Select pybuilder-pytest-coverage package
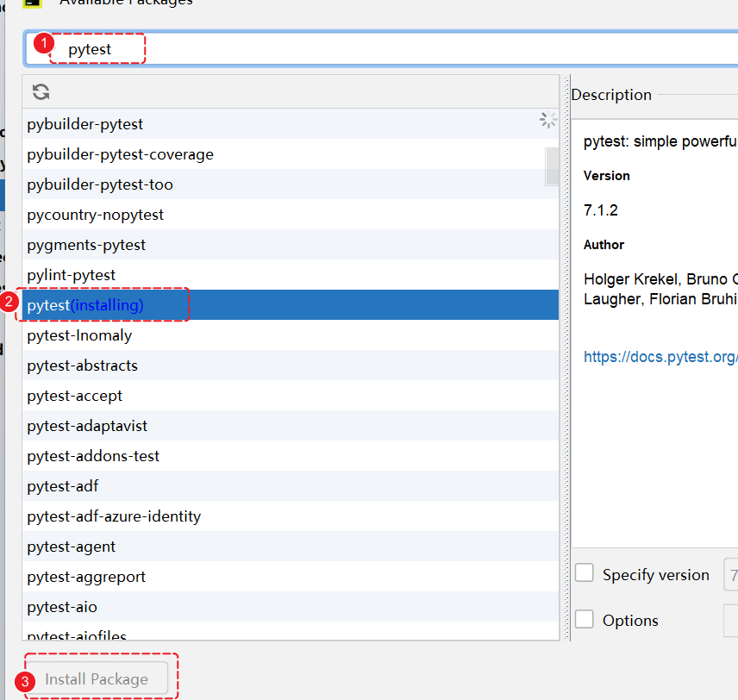Image resolution: width=738 pixels, height=700 pixels. click(x=290, y=154)
